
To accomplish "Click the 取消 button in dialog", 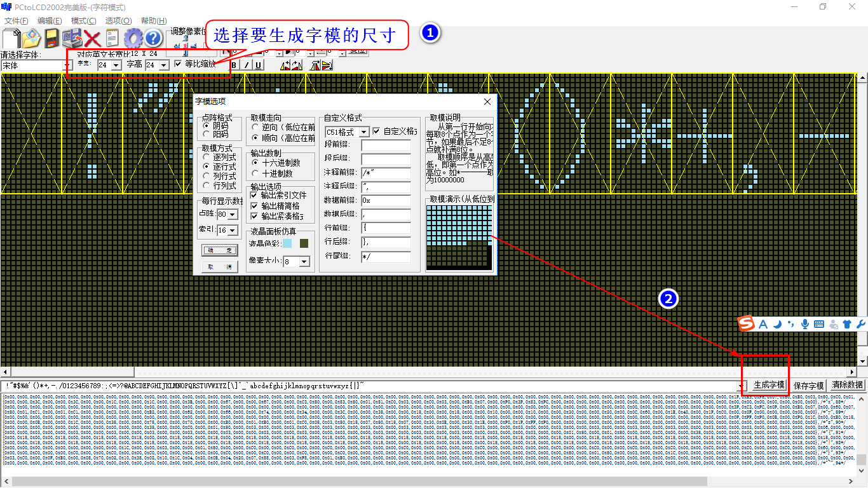I will [219, 267].
